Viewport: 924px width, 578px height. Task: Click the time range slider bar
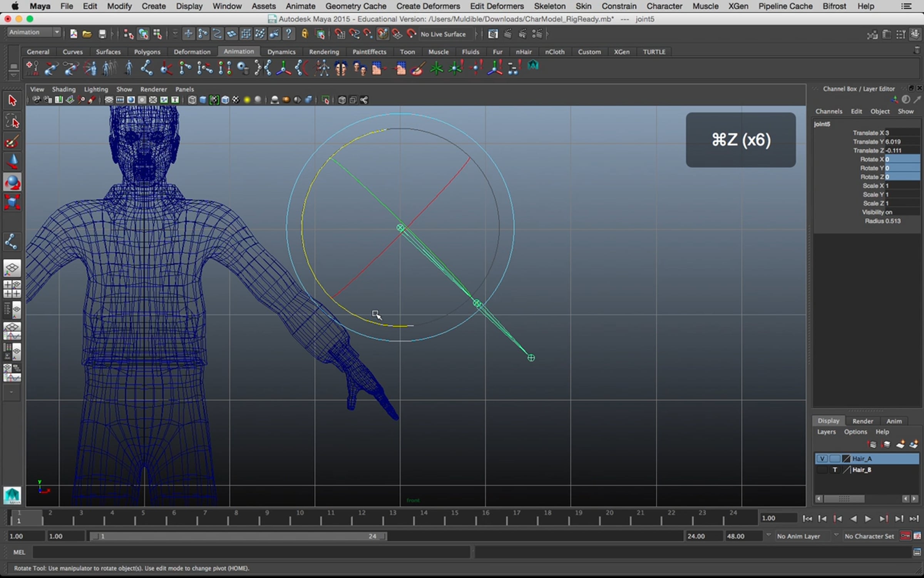point(238,536)
